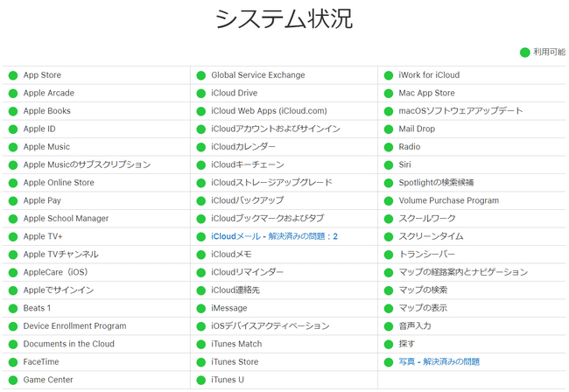Select the Apple Musicのサブスクリプション entry
Screen dimensions: 569x392
pos(87,164)
